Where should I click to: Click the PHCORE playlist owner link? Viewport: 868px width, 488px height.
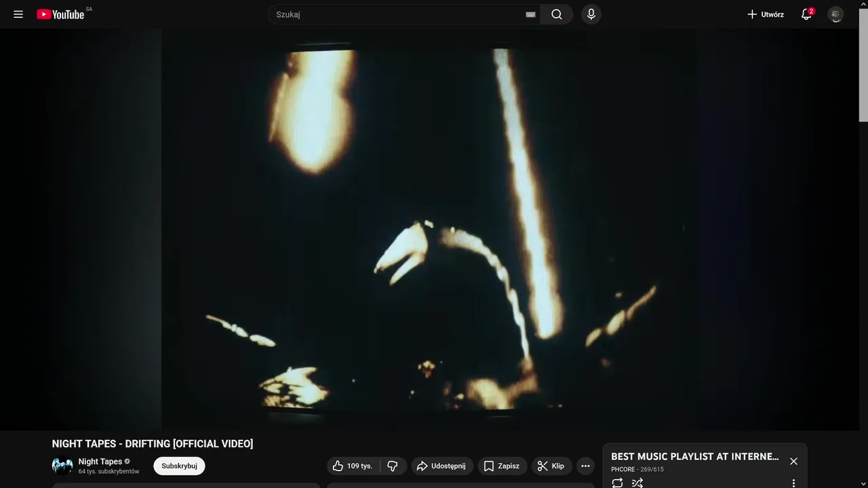pyautogui.click(x=623, y=469)
